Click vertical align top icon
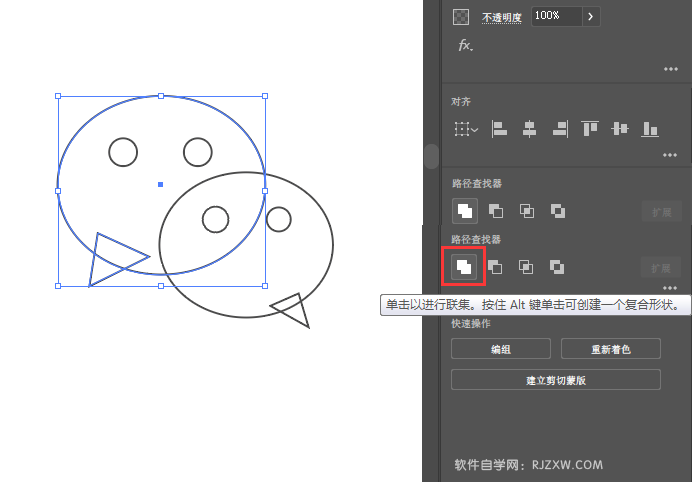692x482 pixels. (590, 128)
